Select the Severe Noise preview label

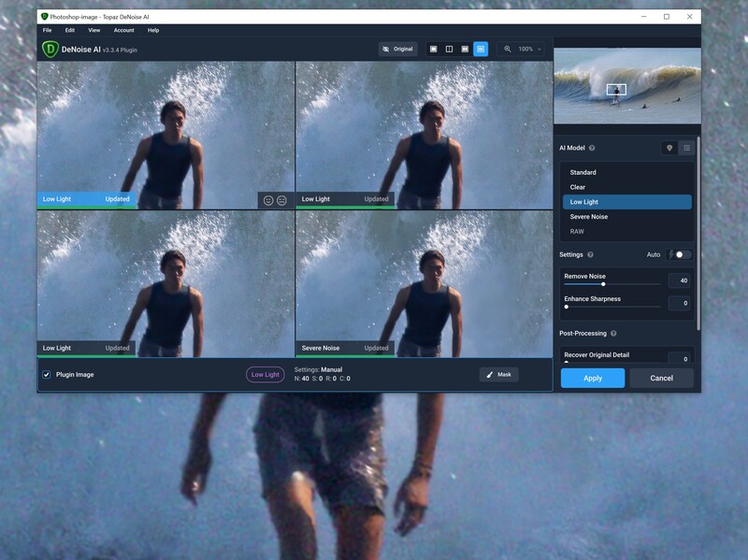click(345, 348)
